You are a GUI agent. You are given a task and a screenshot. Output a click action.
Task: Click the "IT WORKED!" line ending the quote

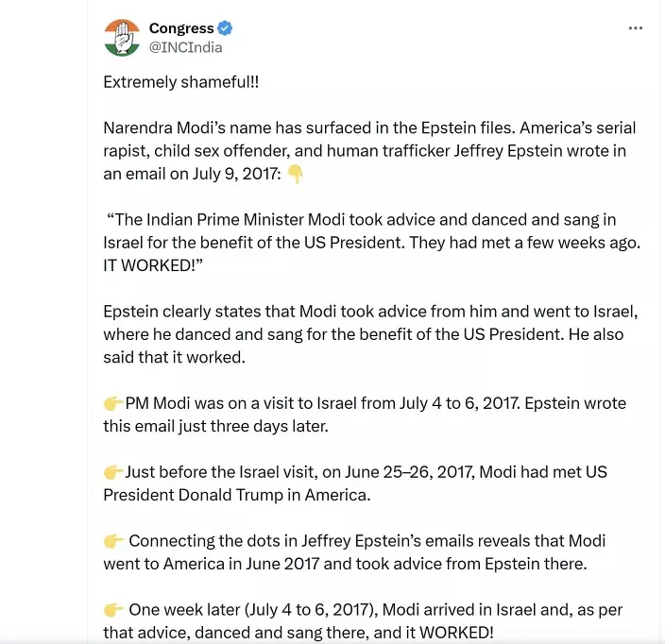click(149, 266)
